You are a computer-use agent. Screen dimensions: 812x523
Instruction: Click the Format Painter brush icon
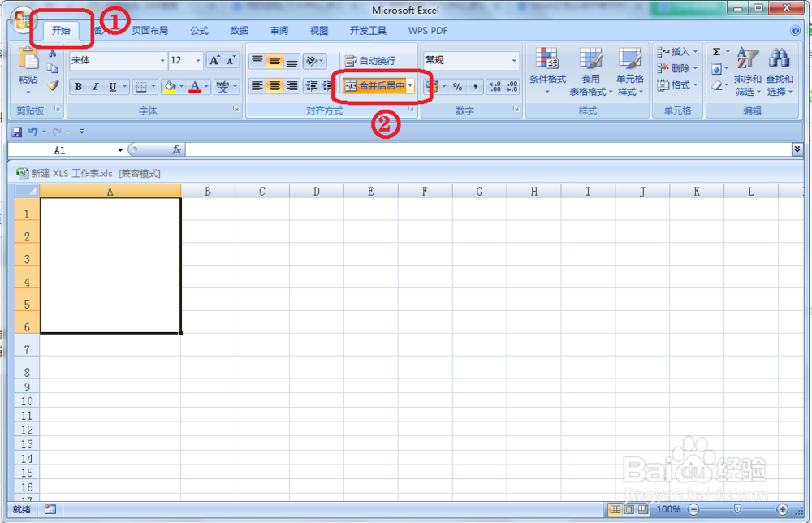53,85
